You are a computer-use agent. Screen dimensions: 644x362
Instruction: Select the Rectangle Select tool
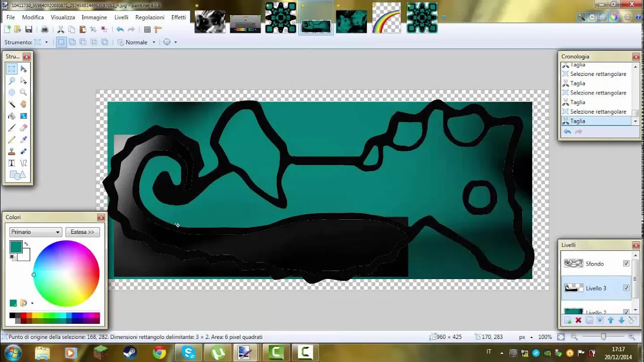point(12,69)
